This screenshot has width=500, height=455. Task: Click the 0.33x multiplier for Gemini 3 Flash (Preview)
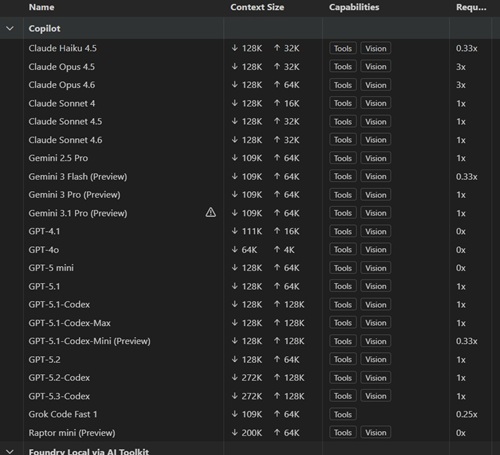(x=467, y=176)
